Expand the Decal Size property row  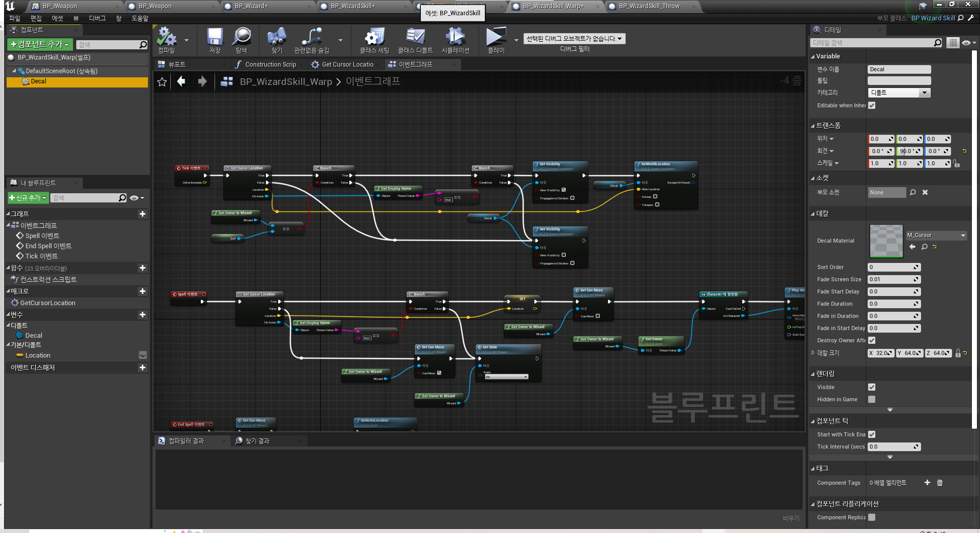(813, 352)
